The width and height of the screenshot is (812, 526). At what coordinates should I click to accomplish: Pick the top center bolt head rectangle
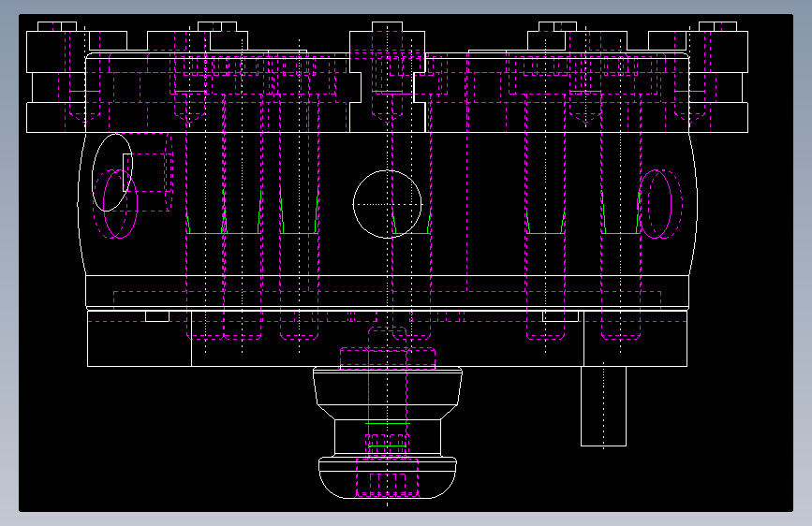pos(388,26)
